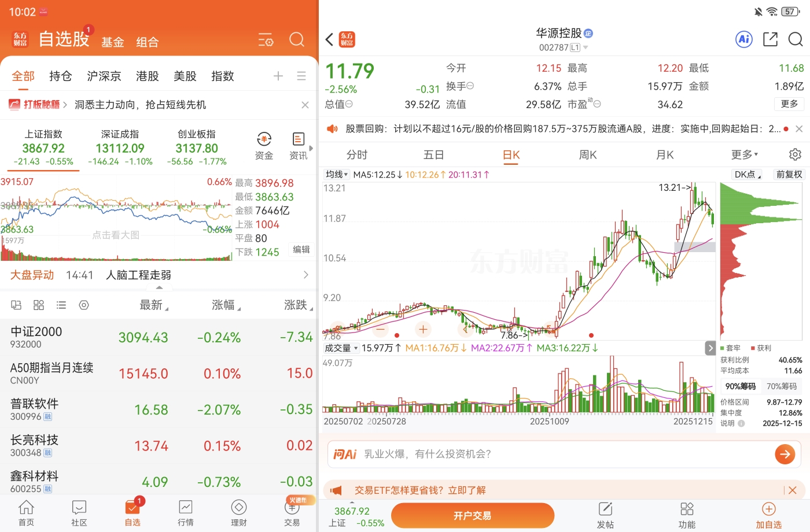This screenshot has width=810, height=532.
Task: Open the 资讯 news icon
Action: click(299, 146)
